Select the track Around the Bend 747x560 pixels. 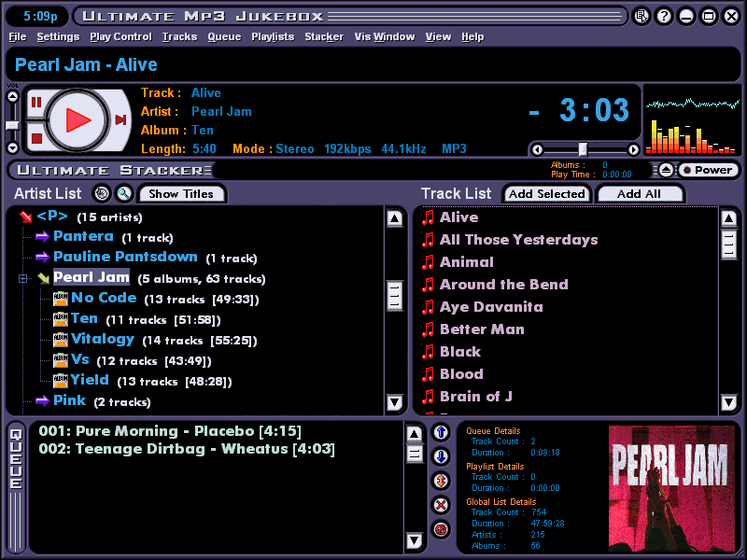tap(504, 285)
